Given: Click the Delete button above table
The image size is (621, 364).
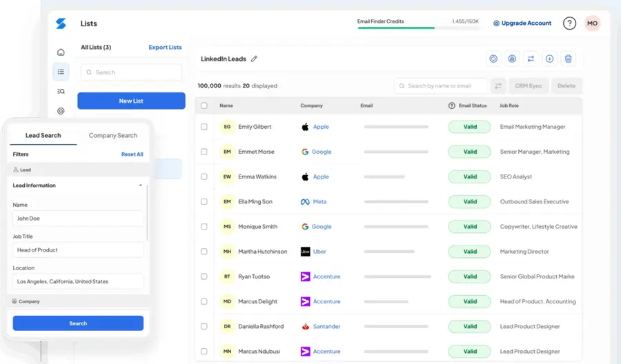Looking at the screenshot, I should click(566, 86).
